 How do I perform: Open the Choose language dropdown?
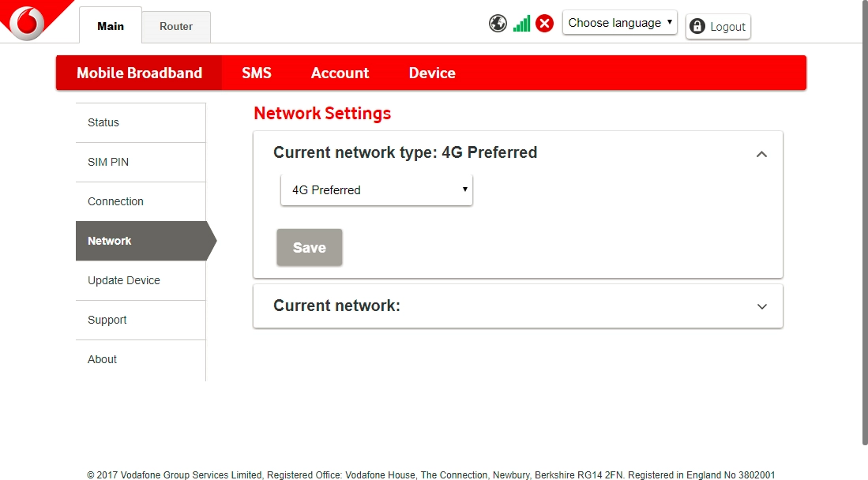(x=619, y=23)
